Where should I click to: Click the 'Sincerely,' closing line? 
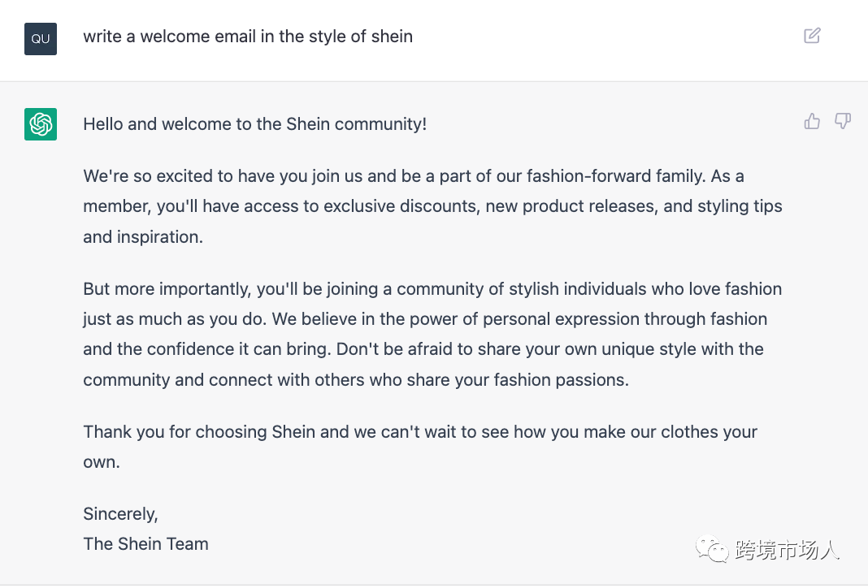[x=120, y=514]
